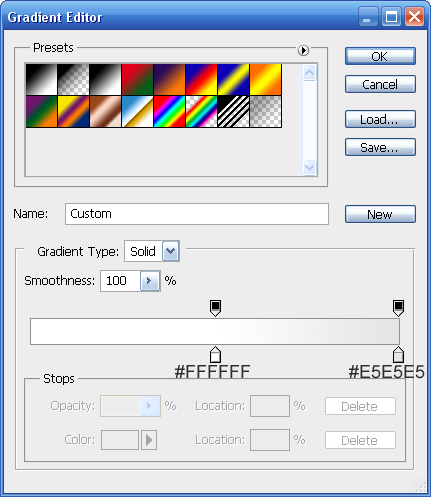The image size is (431, 497).
Task: Open the Smoothness slider arrow
Action: pos(150,281)
